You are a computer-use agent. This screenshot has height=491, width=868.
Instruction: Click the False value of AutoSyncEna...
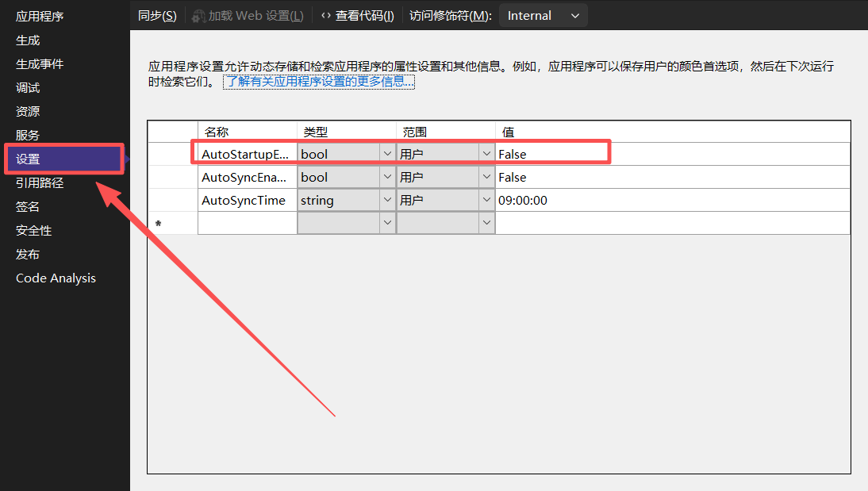tap(673, 178)
